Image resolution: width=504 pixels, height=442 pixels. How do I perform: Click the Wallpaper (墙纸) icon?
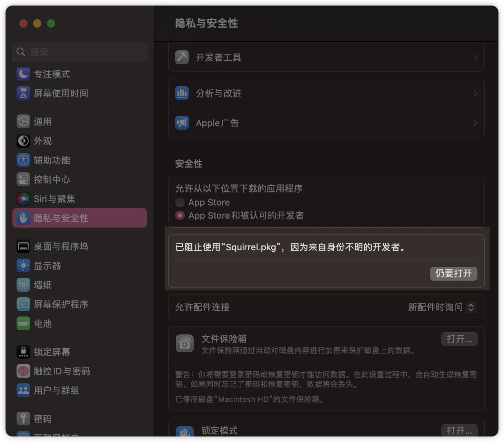pos(23,285)
